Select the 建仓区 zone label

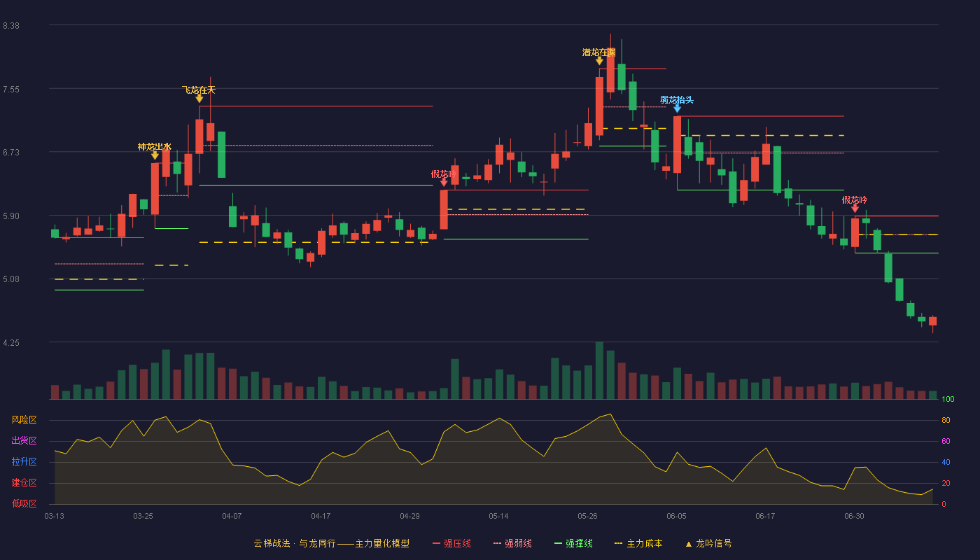(x=24, y=483)
